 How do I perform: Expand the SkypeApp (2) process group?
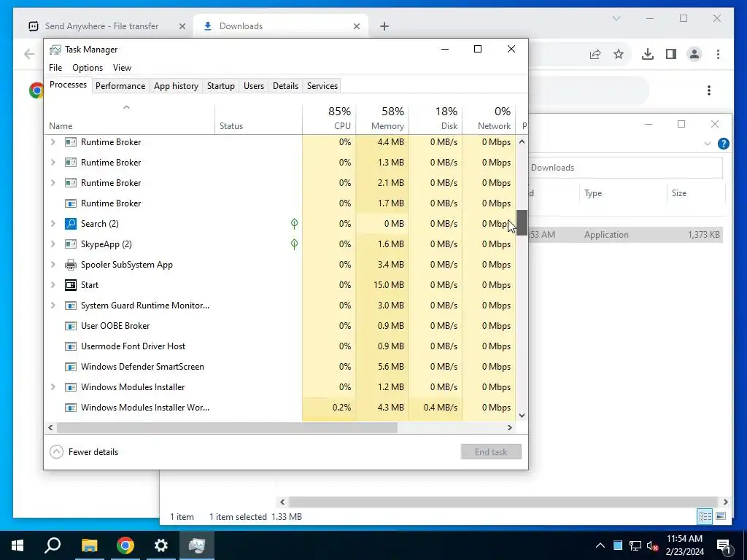coord(53,244)
